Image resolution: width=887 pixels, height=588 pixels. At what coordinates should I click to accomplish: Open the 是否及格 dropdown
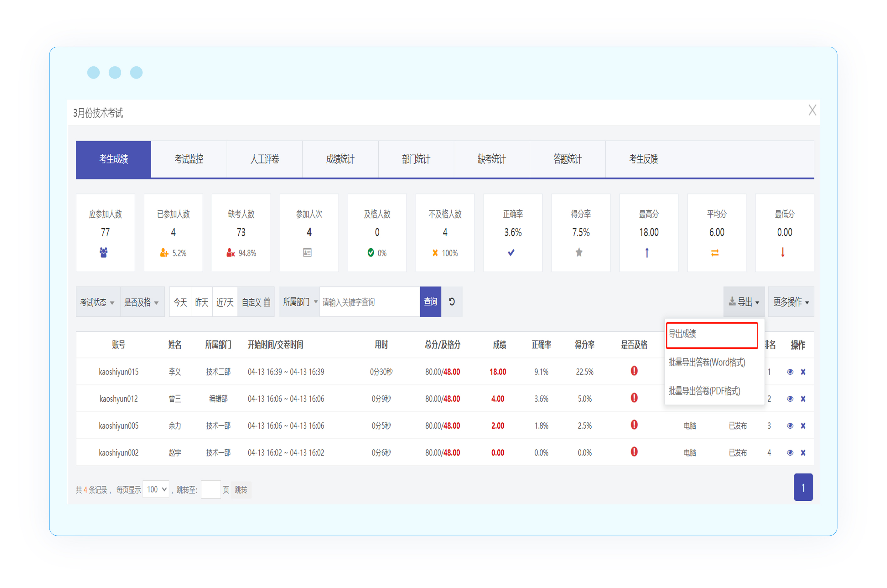pyautogui.click(x=141, y=302)
